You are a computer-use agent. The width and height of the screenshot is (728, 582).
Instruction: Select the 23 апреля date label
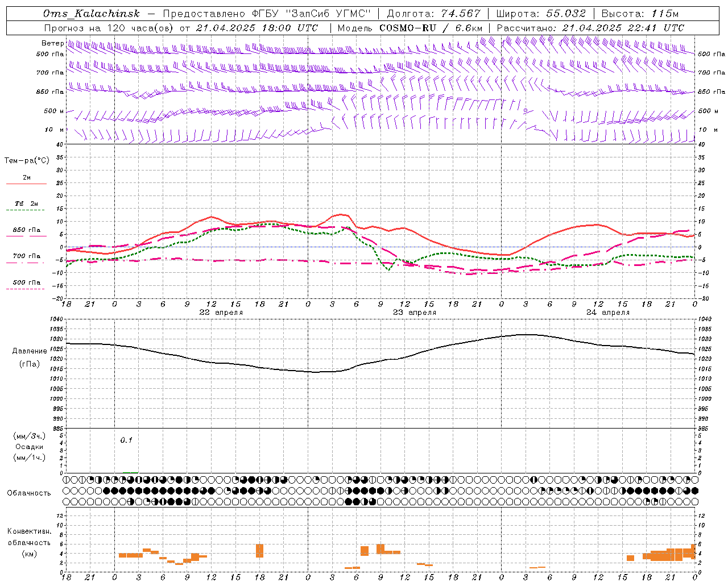(415, 313)
